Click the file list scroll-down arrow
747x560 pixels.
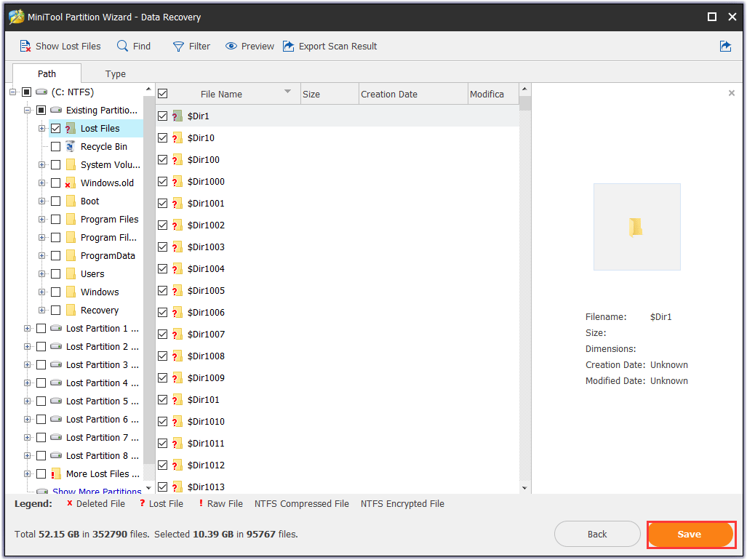click(524, 488)
